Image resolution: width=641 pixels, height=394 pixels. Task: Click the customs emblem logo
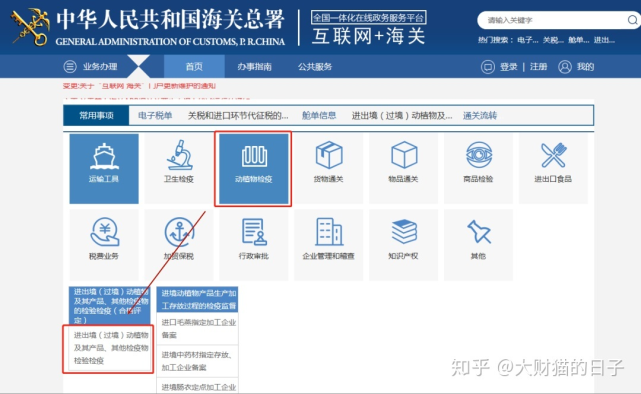click(x=30, y=27)
